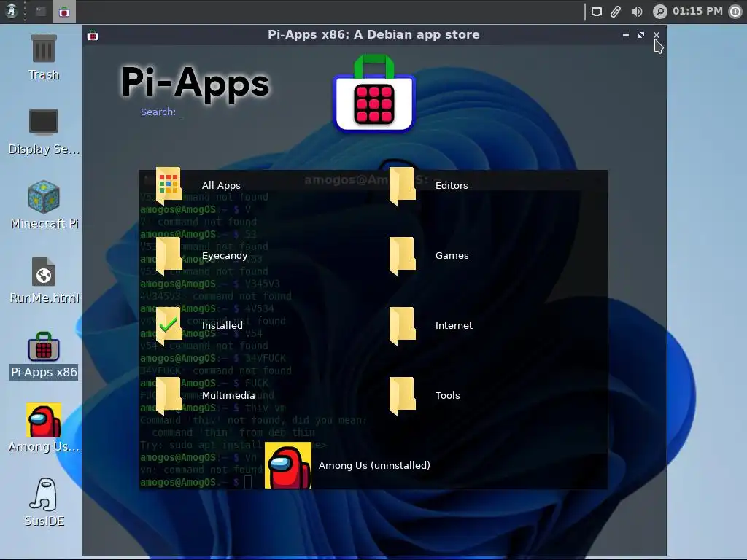Open the Tools folder icon
This screenshot has height=560, width=747.
point(403,396)
